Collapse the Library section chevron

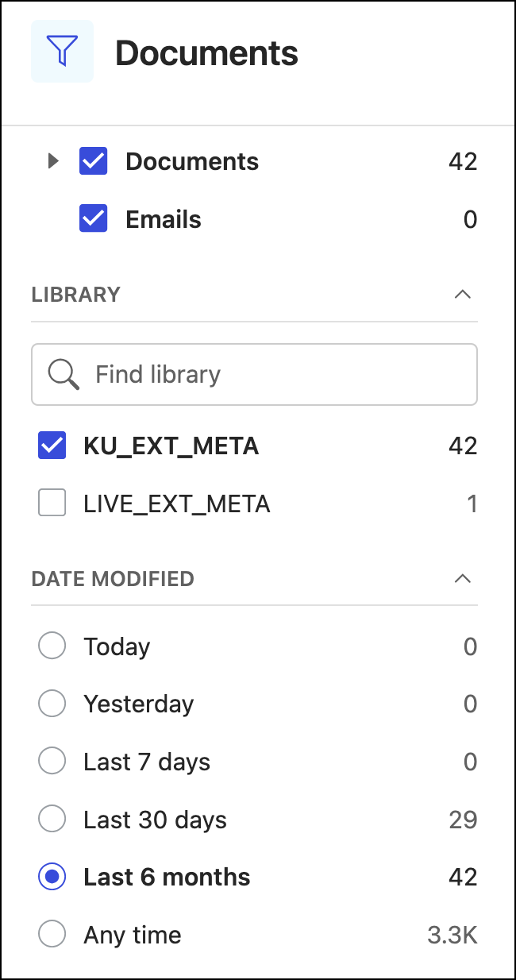click(462, 295)
